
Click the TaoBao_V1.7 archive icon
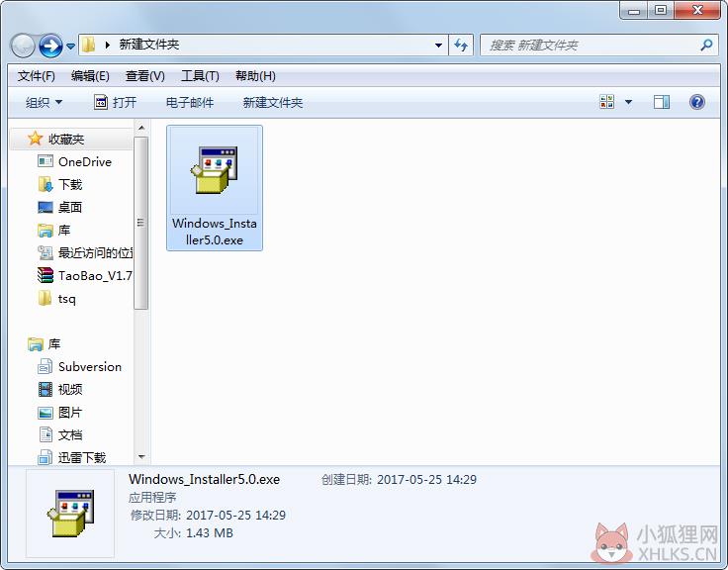click(x=45, y=275)
